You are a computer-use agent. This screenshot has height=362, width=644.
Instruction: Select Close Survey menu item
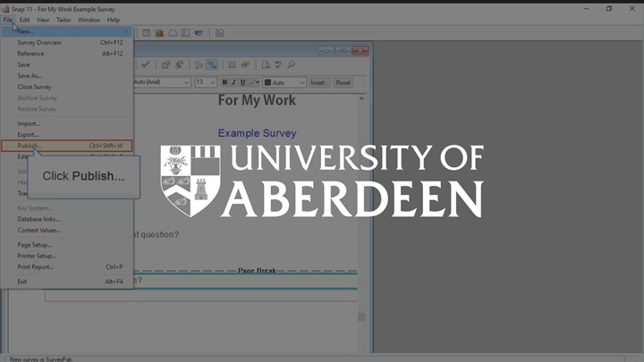coord(66,87)
